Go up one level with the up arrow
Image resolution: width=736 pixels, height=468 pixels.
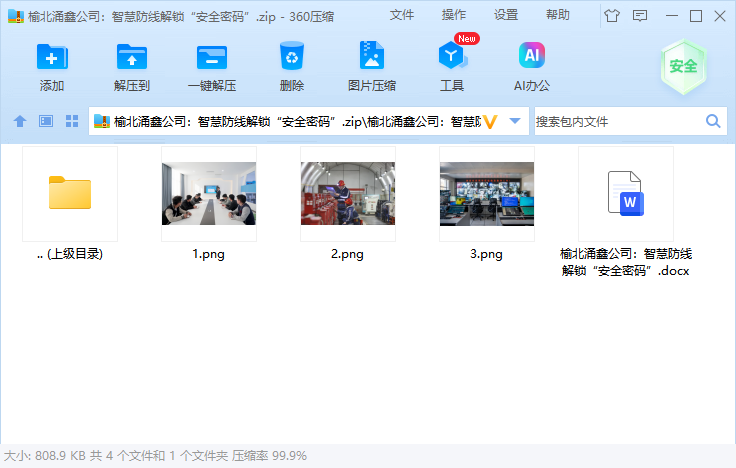click(x=20, y=121)
